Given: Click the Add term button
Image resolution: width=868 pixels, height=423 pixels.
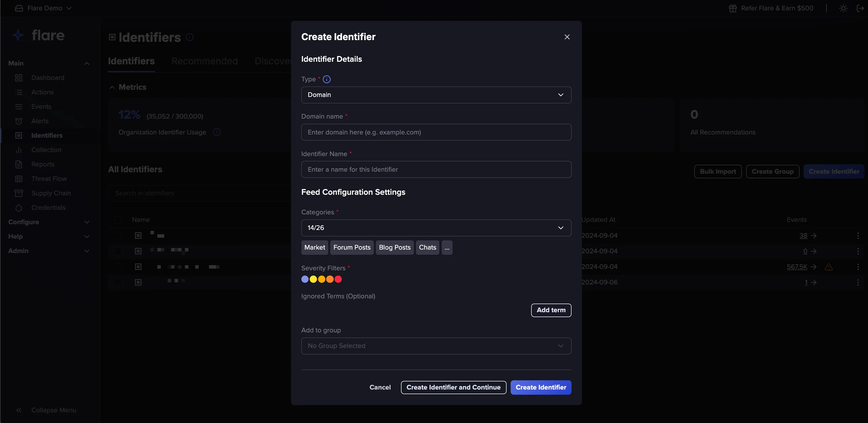Looking at the screenshot, I should 551,310.
